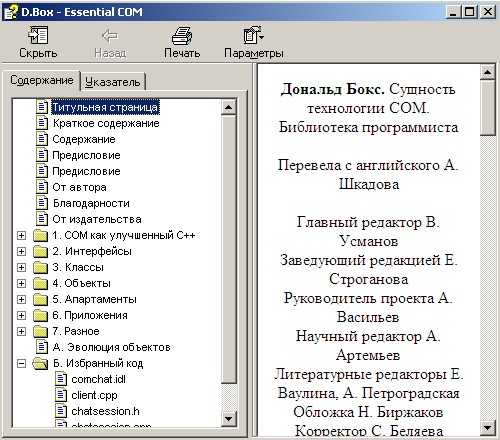Screen dimensions: 500x440
Task: Click the page icon beside От автора
Action: [42, 187]
